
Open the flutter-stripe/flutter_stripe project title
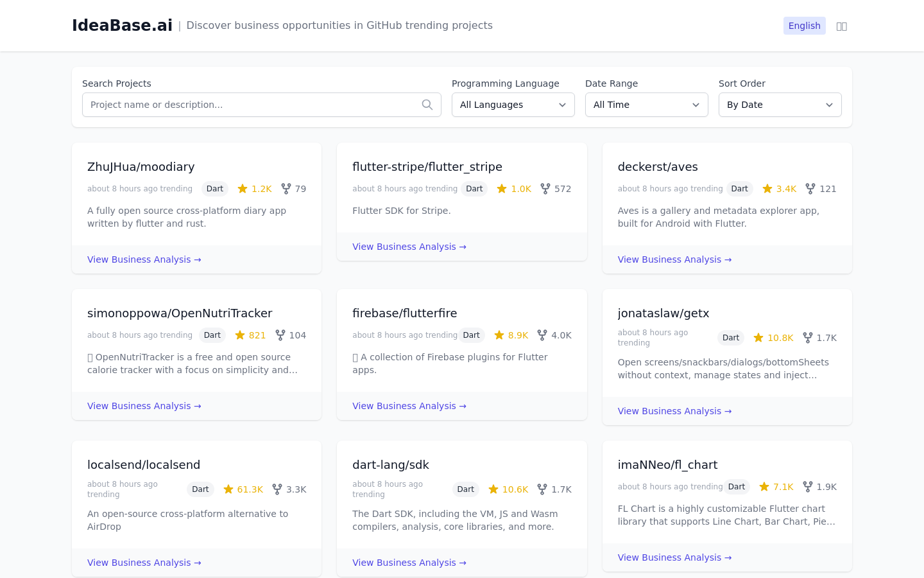tap(427, 167)
